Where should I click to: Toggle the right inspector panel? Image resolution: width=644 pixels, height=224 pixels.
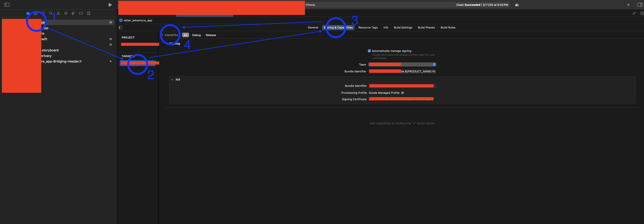[640, 5]
